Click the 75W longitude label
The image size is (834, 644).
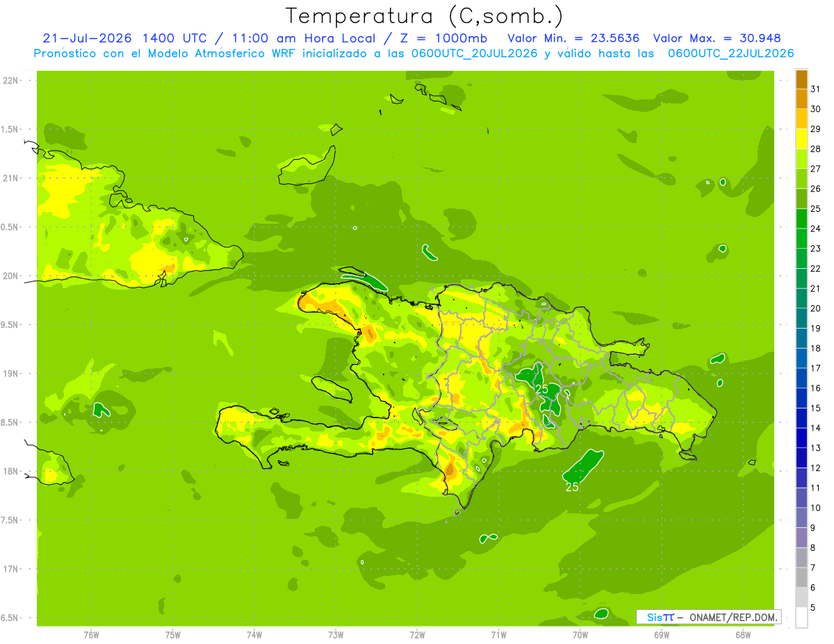172,634
